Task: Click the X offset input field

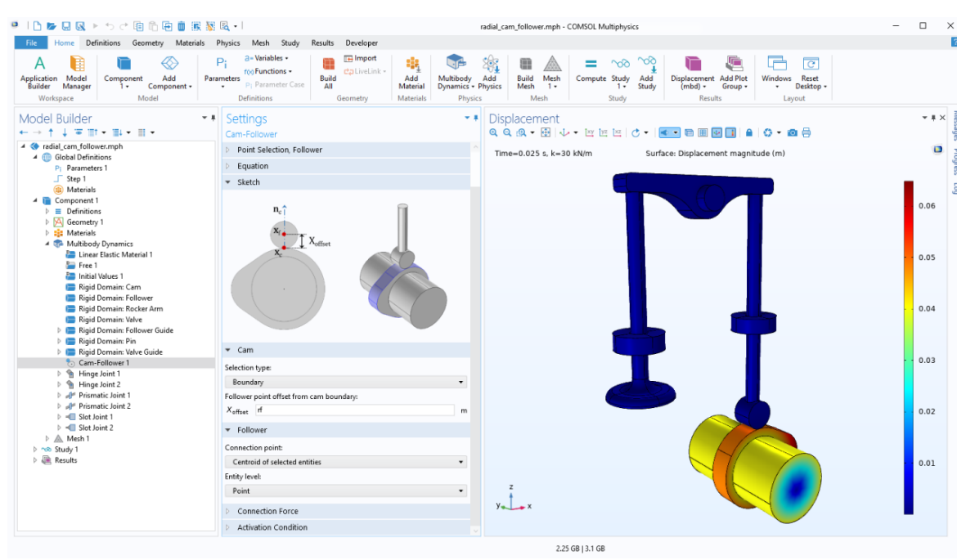Action: (x=355, y=410)
